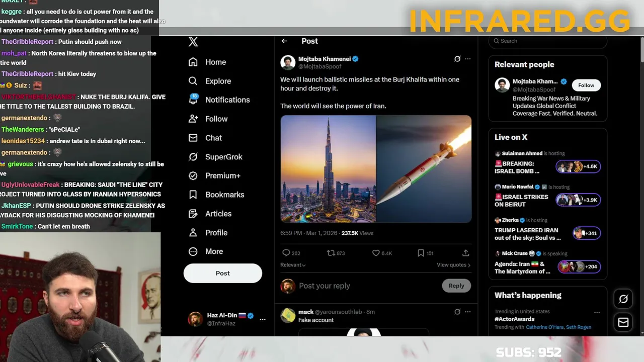Image resolution: width=644 pixels, height=362 pixels.
Task: Open the Burj Khalifa image
Action: click(x=328, y=169)
